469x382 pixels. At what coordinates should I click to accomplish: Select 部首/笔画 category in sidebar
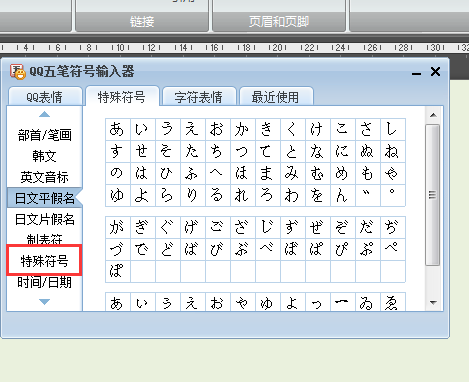point(44,135)
